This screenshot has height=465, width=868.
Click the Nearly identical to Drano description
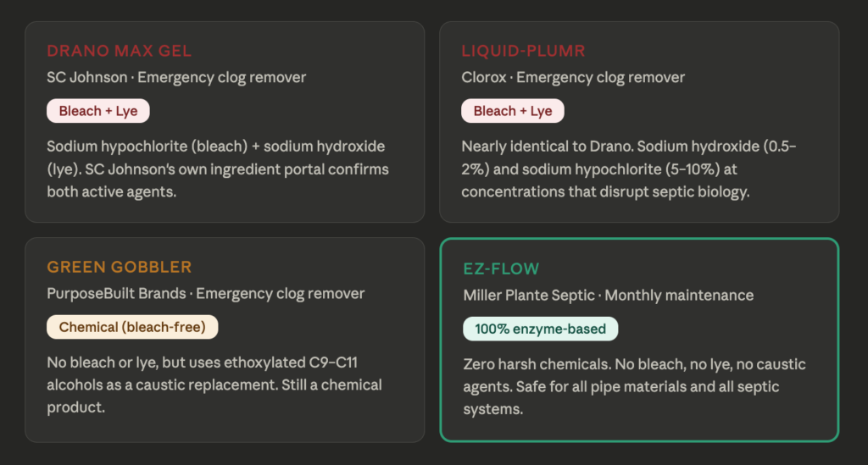click(x=629, y=169)
